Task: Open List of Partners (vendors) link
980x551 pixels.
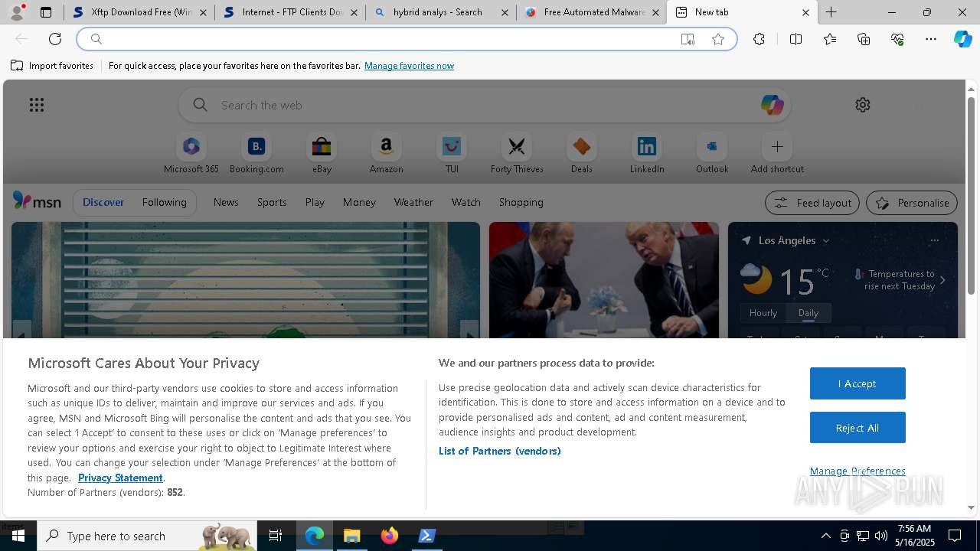Action: (x=499, y=451)
